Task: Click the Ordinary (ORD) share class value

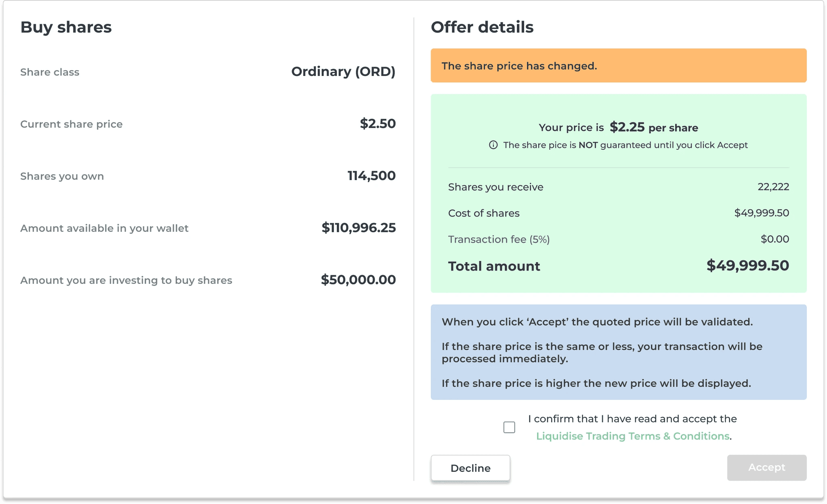Action: 343,71
